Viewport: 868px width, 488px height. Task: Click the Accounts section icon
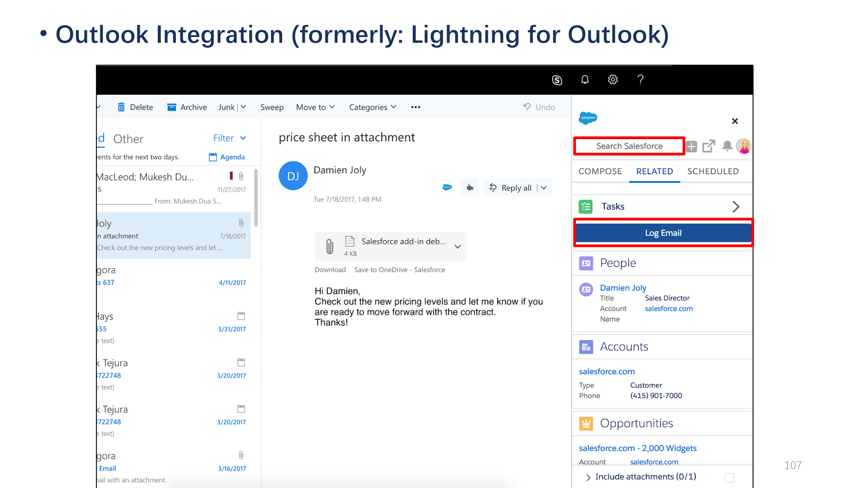pos(586,347)
